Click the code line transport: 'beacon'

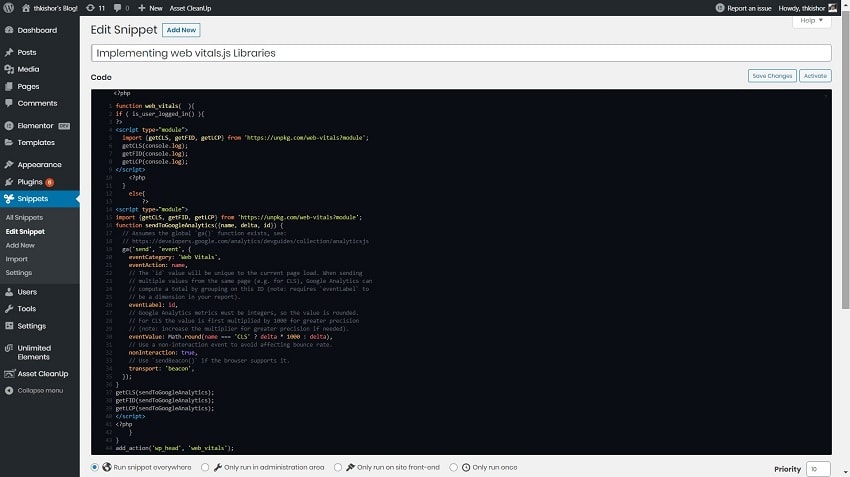161,369
